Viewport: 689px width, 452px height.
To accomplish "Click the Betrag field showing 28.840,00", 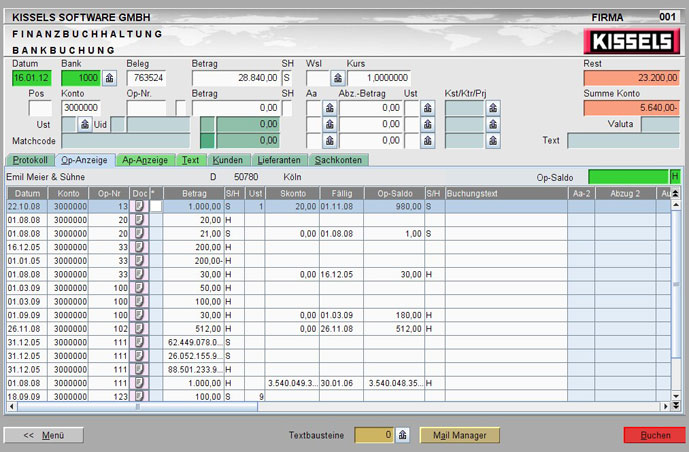I will coord(236,78).
